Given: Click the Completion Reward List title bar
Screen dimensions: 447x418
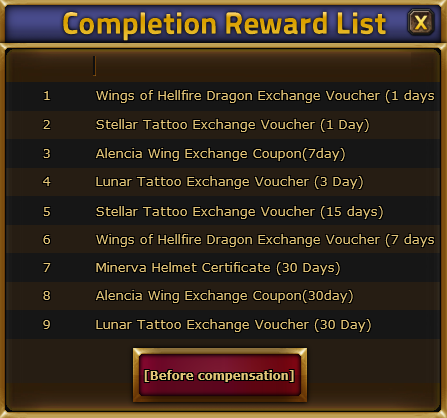Looking at the screenshot, I should point(224,23).
